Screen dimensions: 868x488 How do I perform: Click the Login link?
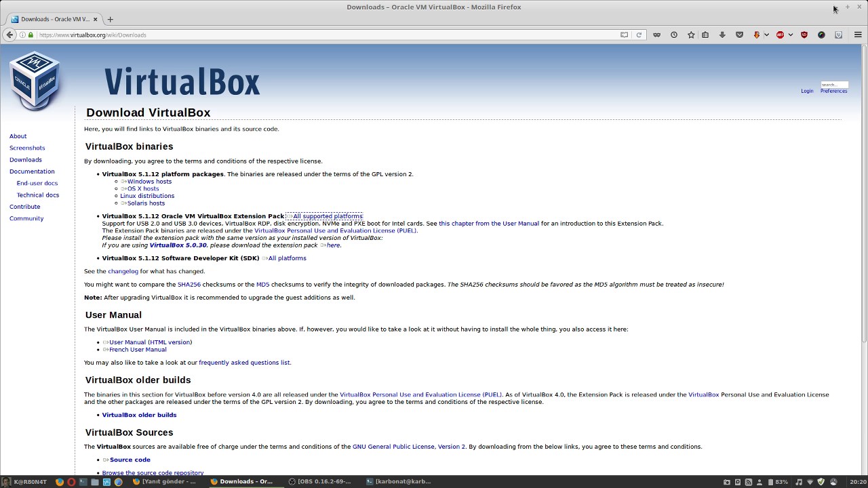(x=807, y=91)
